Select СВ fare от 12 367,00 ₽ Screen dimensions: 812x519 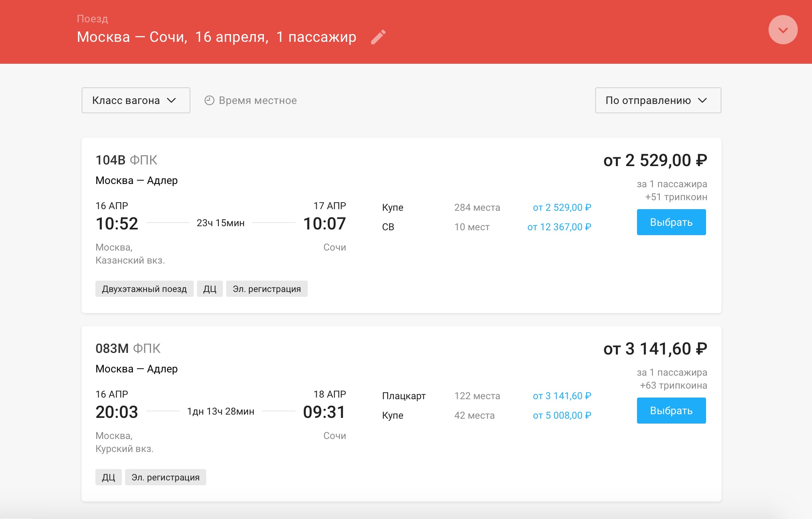point(559,227)
